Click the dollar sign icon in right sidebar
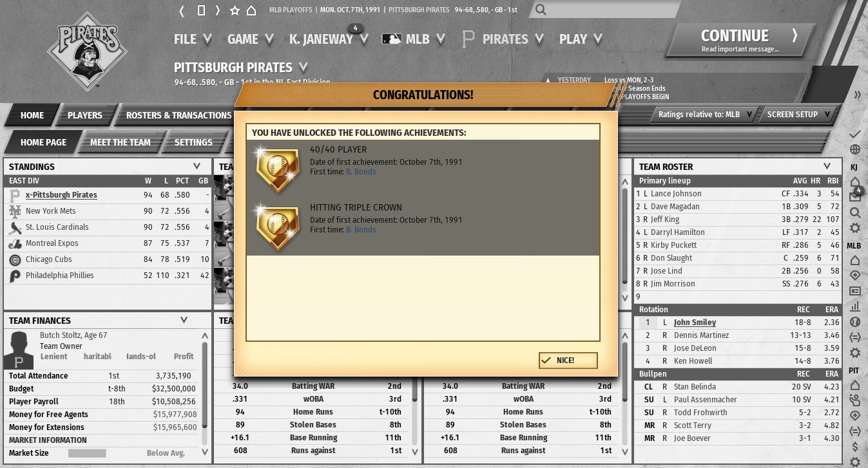The width and height of the screenshot is (868, 468). click(855, 446)
